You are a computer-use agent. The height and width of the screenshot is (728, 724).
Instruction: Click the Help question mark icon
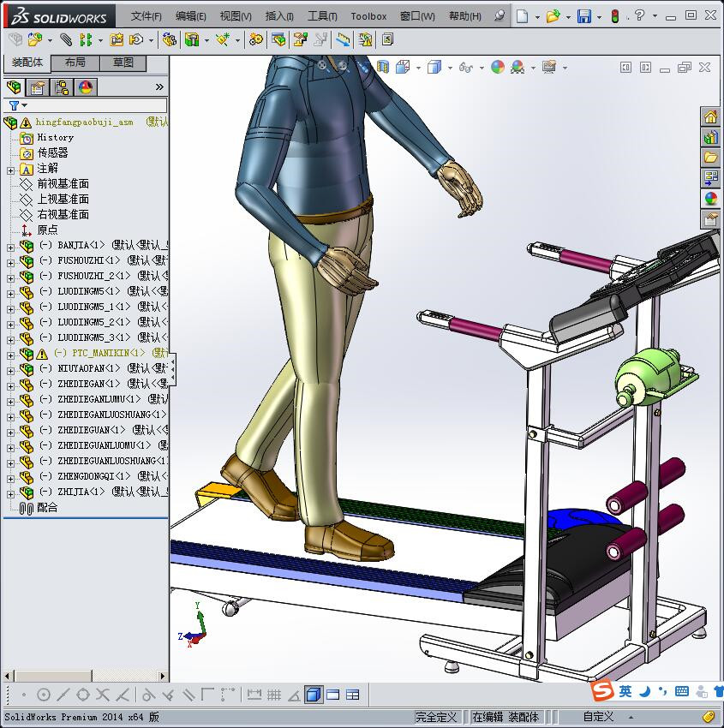coord(639,15)
